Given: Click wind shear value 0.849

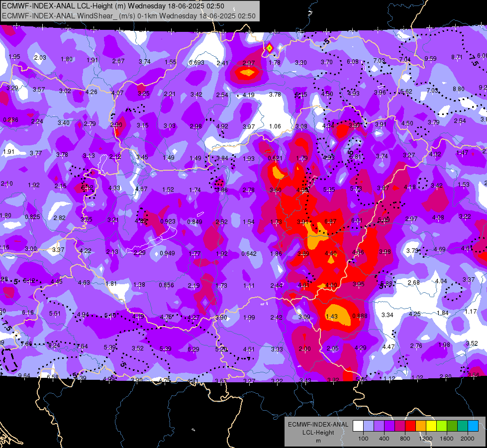Looking at the screenshot, I should coord(195,222).
